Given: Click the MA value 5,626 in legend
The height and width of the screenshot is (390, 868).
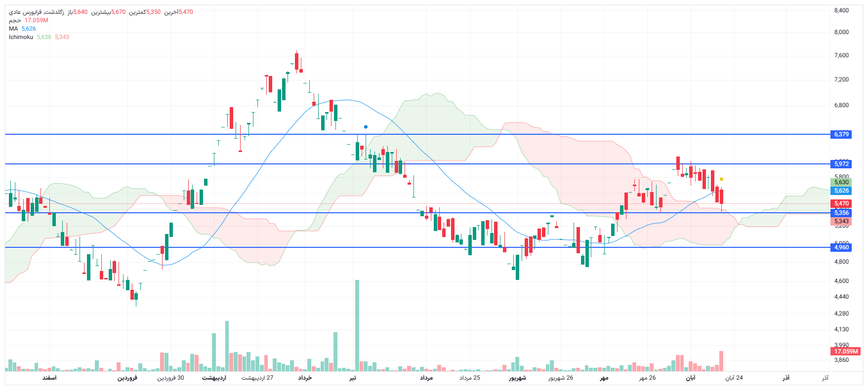Looking at the screenshot, I should click(29, 29).
